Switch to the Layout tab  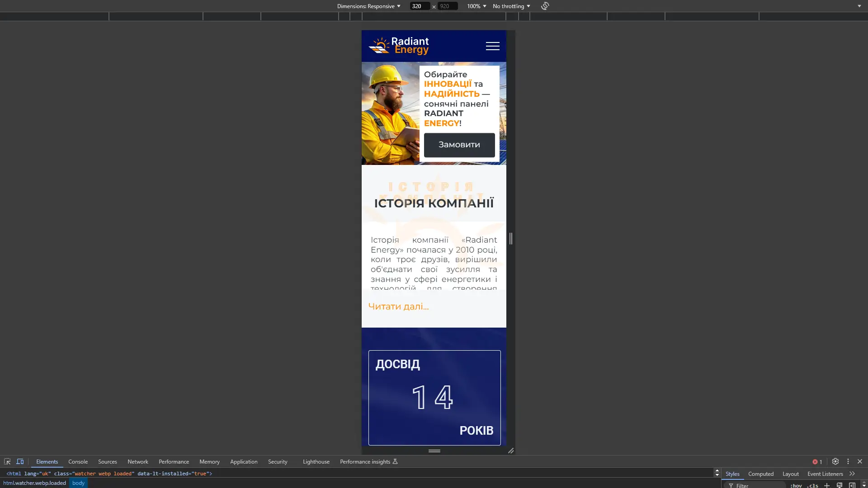click(791, 474)
